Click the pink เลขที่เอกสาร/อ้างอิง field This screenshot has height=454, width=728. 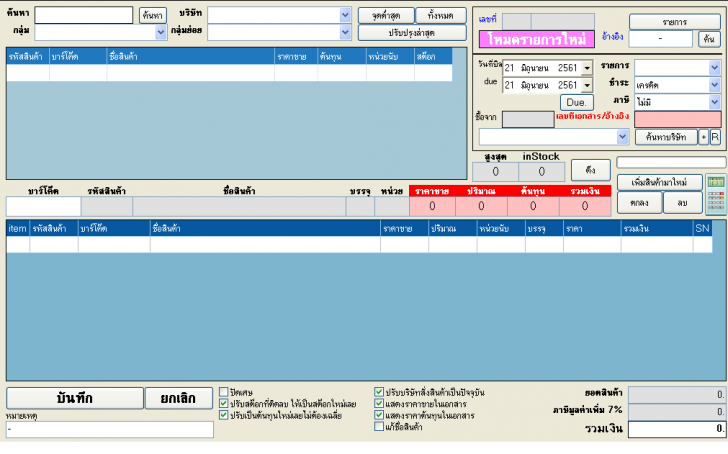point(677,119)
